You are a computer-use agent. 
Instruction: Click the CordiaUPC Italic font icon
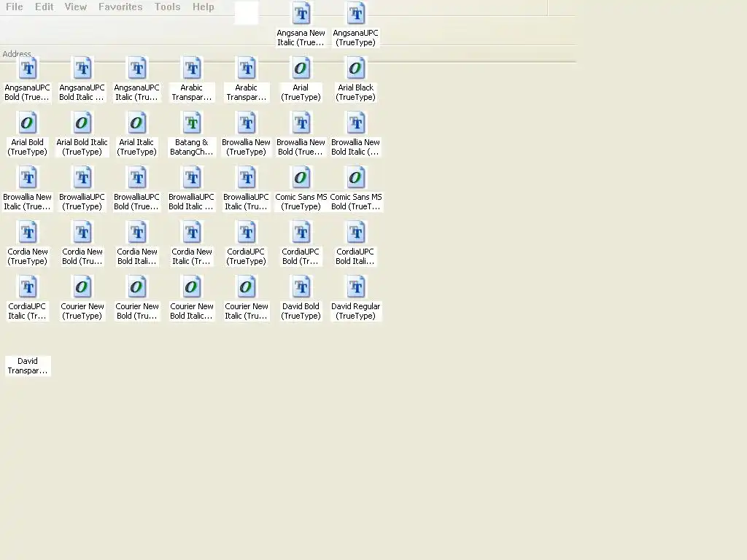click(x=28, y=287)
